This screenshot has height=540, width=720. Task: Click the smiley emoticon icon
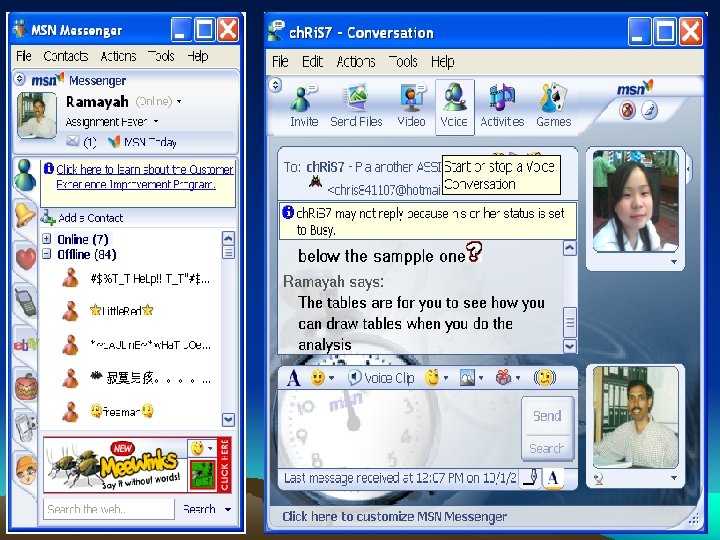[317, 378]
